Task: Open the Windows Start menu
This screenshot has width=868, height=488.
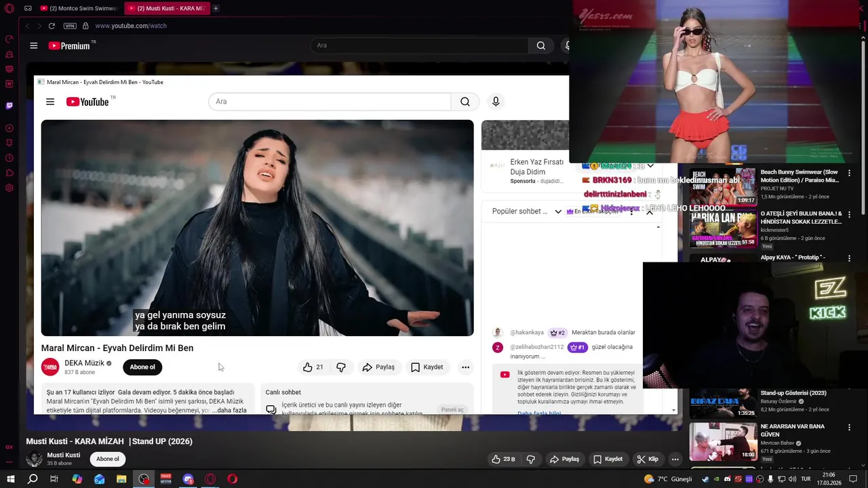Action: 10,479
